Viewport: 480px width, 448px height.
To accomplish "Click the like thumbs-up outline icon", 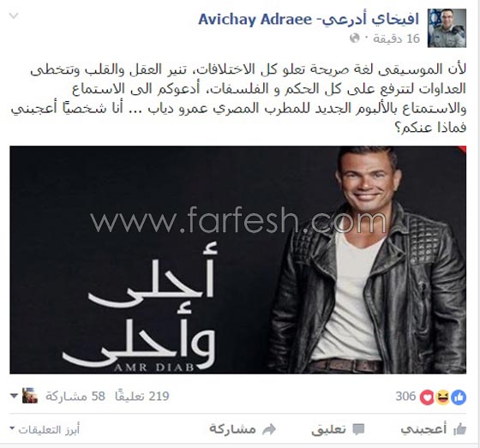I will point(459,429).
